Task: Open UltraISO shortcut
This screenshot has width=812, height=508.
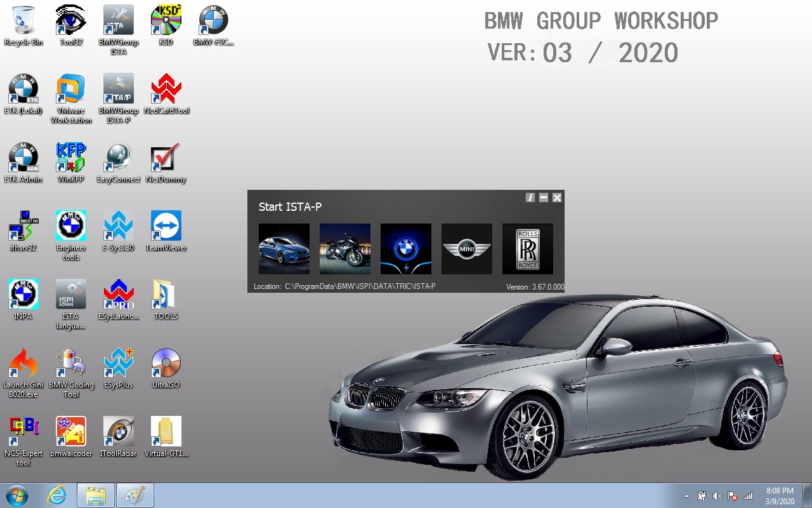Action: [166, 368]
